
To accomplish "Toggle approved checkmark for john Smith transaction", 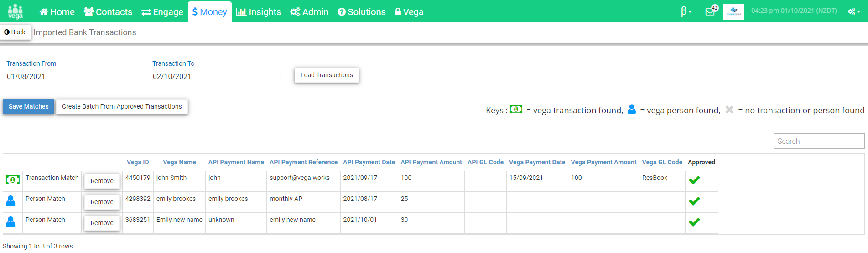I will pyautogui.click(x=694, y=180).
